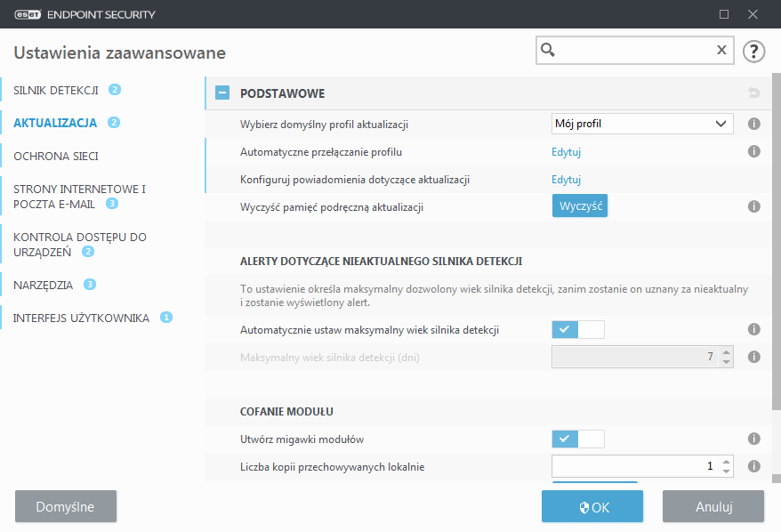The image size is (781, 532).
Task: Show info for Utwórz migawki modułów
Action: tap(754, 439)
